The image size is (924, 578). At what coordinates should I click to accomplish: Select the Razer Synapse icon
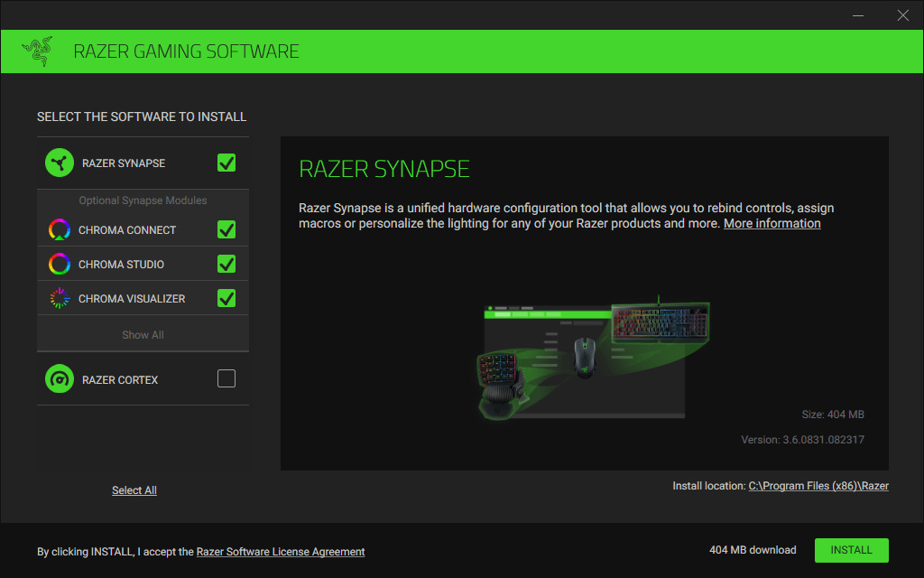[x=60, y=163]
